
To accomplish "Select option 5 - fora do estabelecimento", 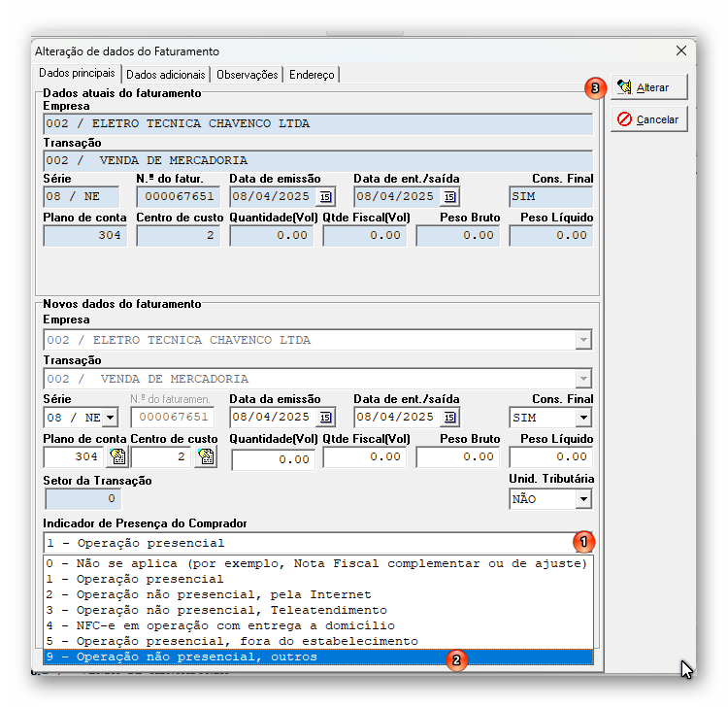I will [318, 642].
